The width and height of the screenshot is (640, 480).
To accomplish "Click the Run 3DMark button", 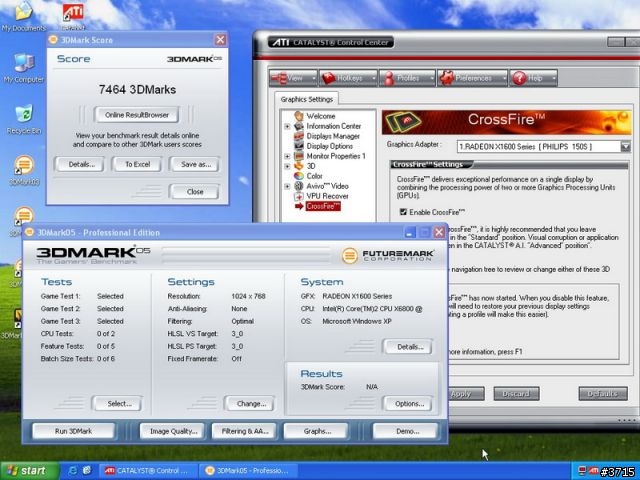I will tap(73, 431).
